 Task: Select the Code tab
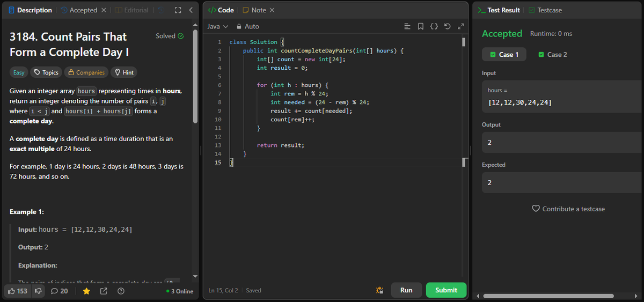(x=221, y=10)
